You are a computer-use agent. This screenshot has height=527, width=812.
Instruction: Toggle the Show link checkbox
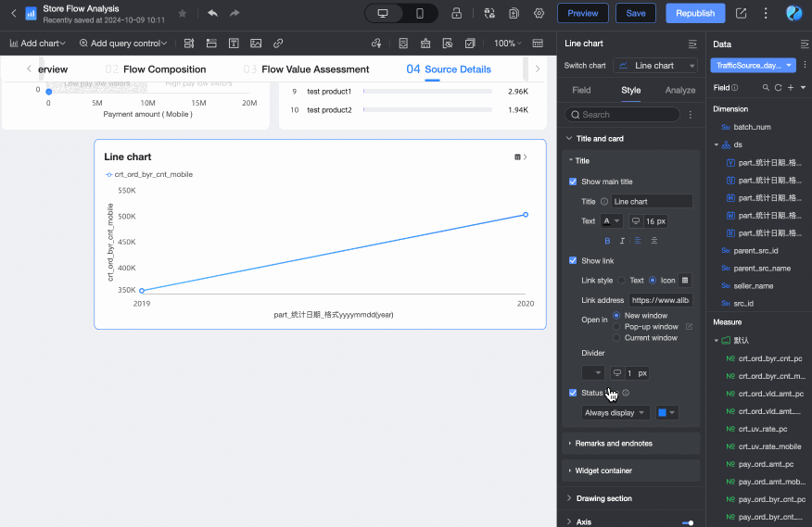point(573,261)
